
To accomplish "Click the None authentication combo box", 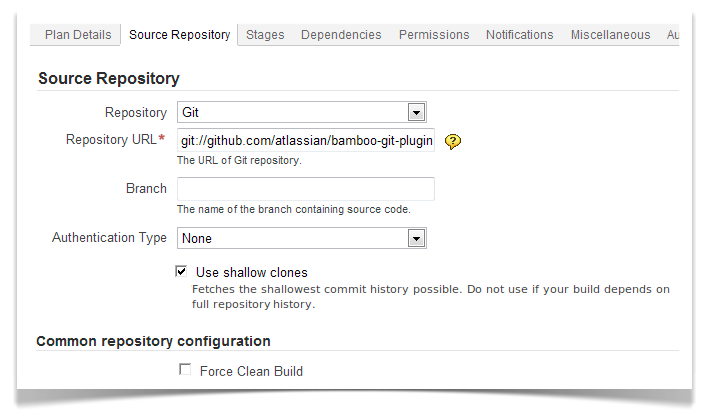I will pyautogui.click(x=302, y=238).
